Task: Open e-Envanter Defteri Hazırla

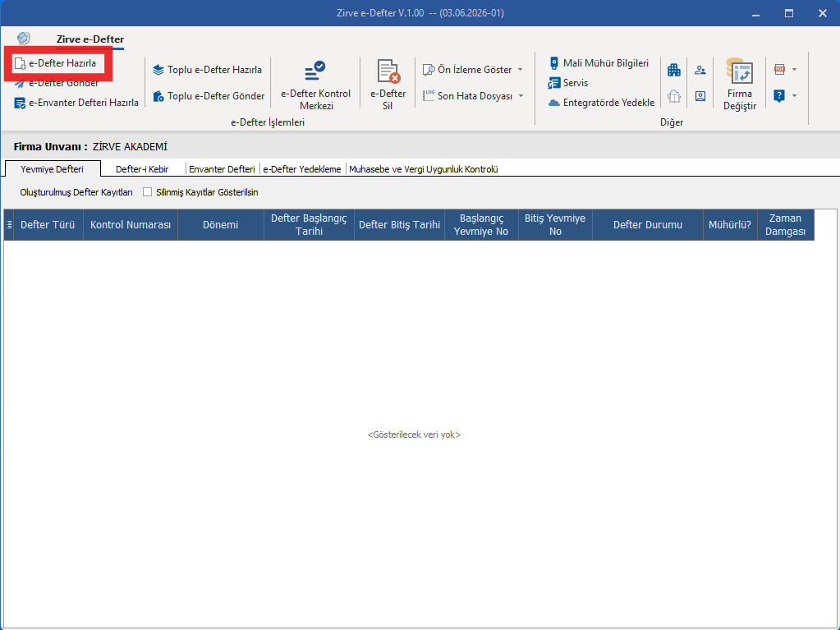Action: (76, 103)
